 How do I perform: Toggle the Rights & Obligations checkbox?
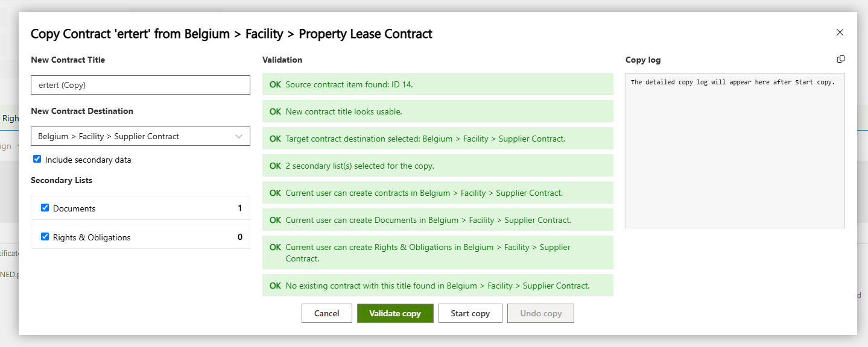(x=45, y=237)
